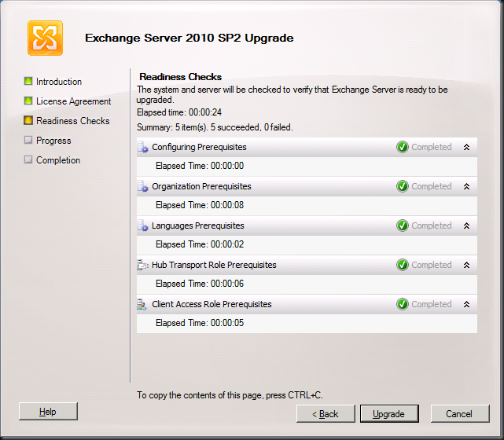
Task: Click the Configuring Prerequisites header label
Action: click(199, 147)
